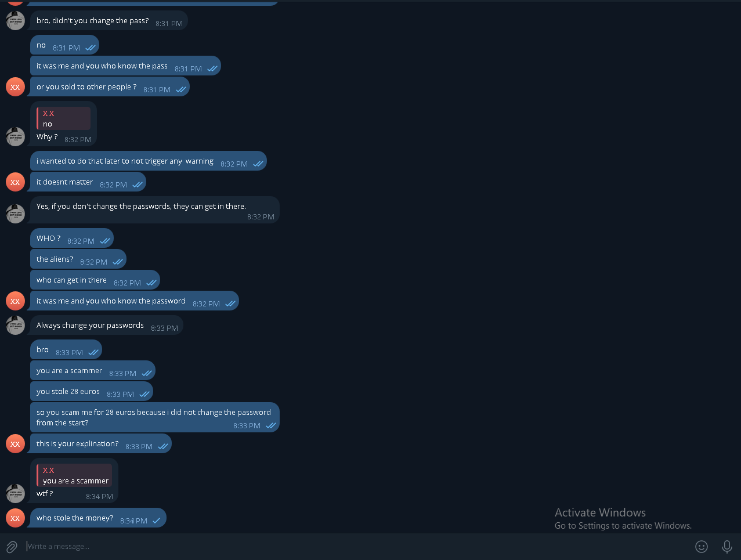The image size is (741, 560).
Task: Click the 'WHO ?' message bubble
Action: pyautogui.click(x=72, y=239)
